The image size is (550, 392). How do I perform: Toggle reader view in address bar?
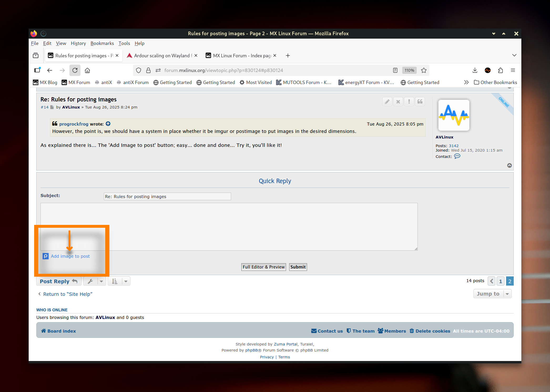pyautogui.click(x=395, y=70)
